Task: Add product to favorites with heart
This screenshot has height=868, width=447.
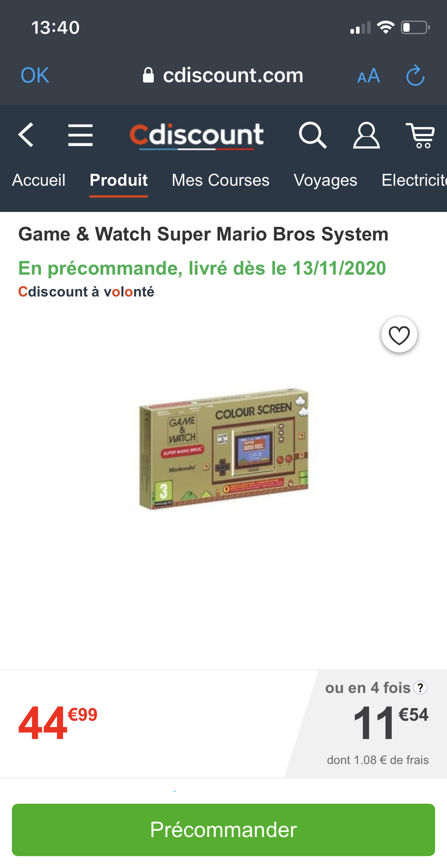Action: coord(399,335)
